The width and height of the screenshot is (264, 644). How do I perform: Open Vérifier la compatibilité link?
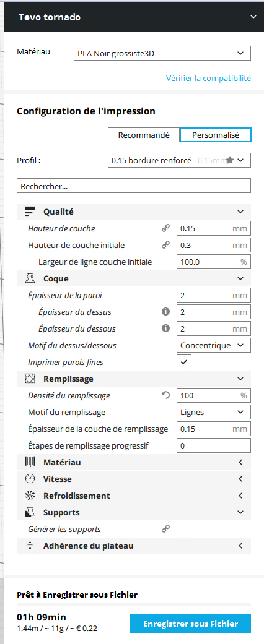tap(208, 78)
